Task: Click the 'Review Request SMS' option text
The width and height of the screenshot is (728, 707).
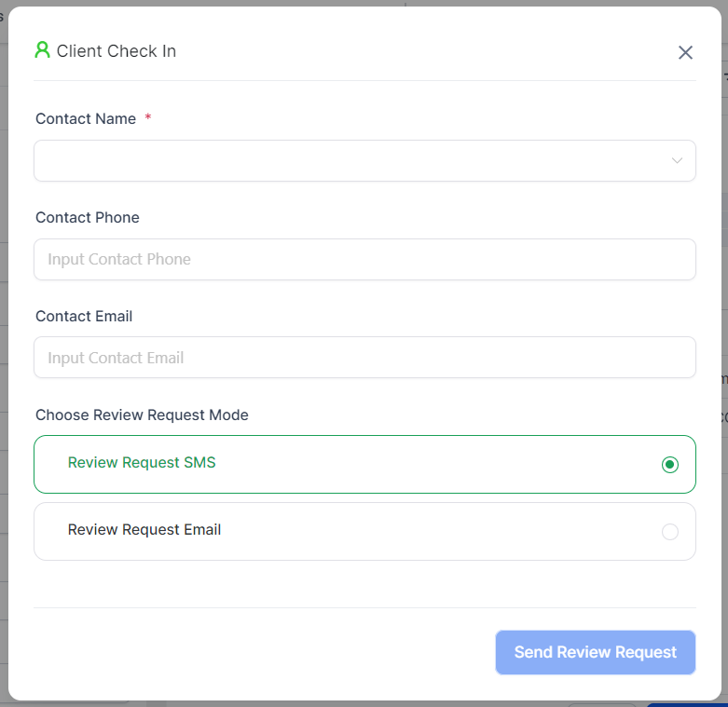Action: pyautogui.click(x=142, y=463)
